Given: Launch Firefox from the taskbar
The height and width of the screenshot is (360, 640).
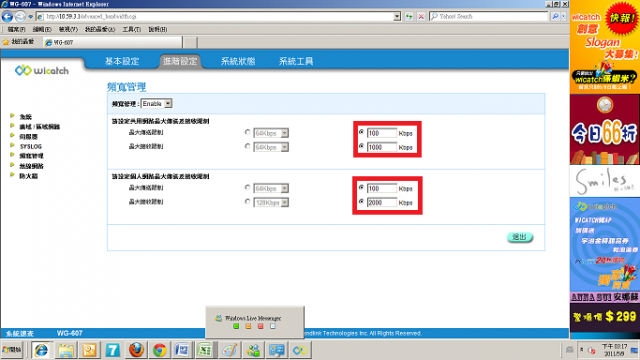Looking at the screenshot, I should coord(136,350).
